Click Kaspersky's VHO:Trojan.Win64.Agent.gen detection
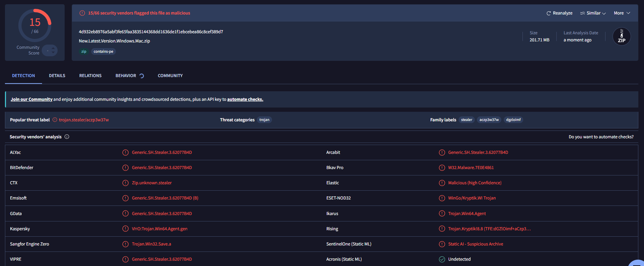Image resolution: width=644 pixels, height=266 pixels. click(x=160, y=229)
